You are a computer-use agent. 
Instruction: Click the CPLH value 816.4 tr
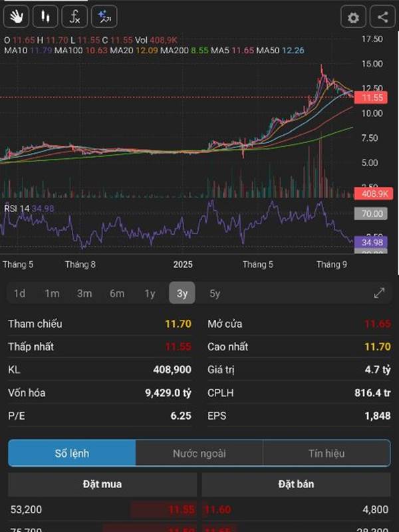coord(372,392)
